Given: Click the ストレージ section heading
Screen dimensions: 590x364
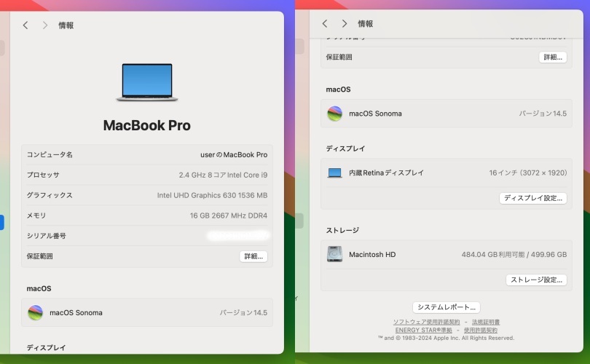Looking at the screenshot, I should point(342,230).
